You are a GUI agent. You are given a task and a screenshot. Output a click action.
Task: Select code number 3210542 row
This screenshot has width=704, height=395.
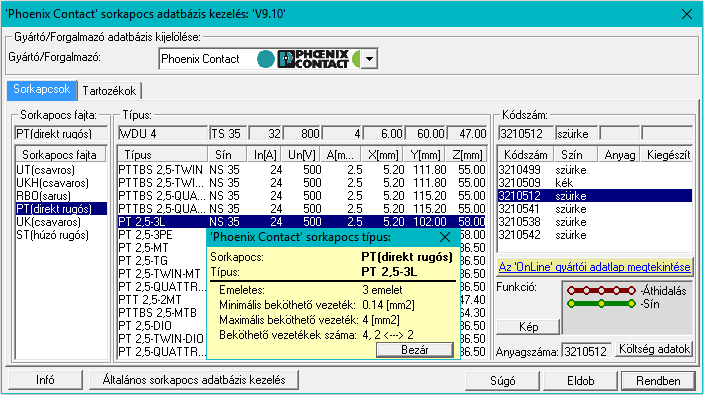(595, 235)
